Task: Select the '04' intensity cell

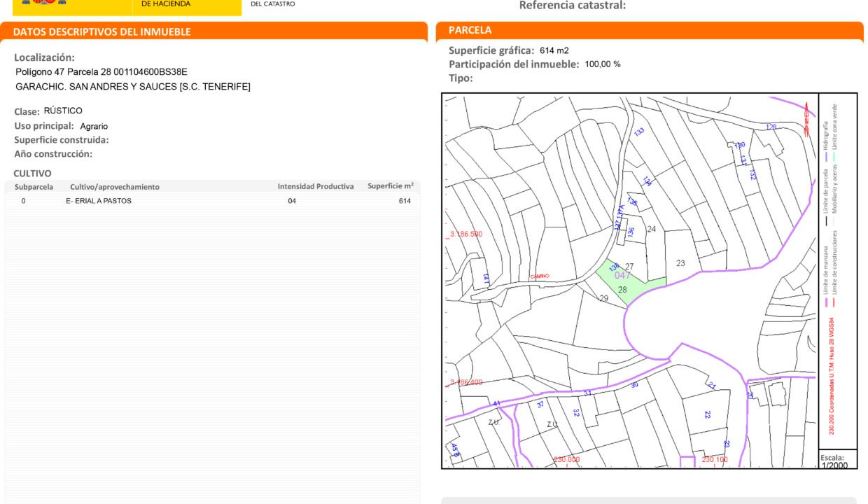Action: pos(292,201)
